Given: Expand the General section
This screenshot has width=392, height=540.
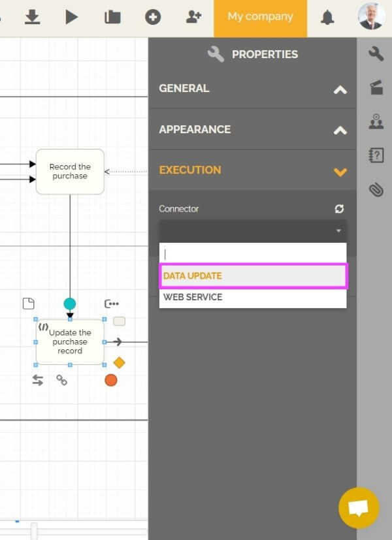Looking at the screenshot, I should tap(340, 89).
